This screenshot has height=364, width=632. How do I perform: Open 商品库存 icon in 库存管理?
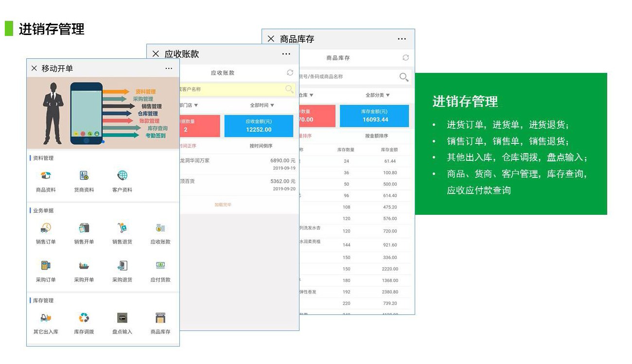(x=160, y=318)
